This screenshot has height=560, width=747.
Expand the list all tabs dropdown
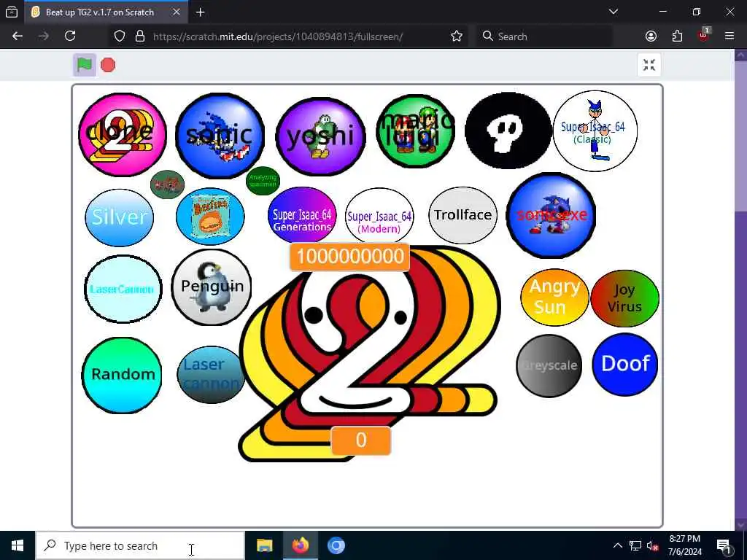click(x=614, y=12)
